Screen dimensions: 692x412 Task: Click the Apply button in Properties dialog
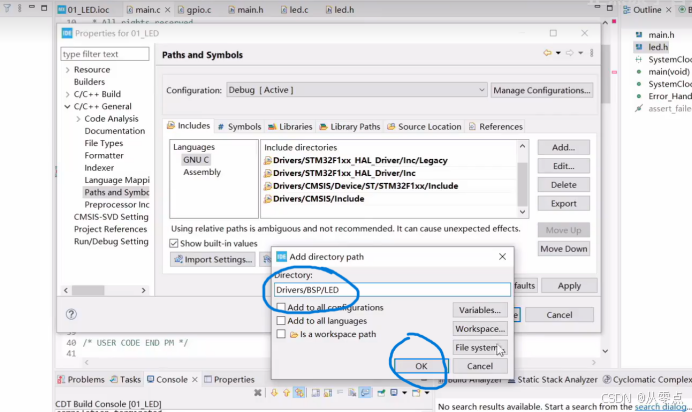569,286
